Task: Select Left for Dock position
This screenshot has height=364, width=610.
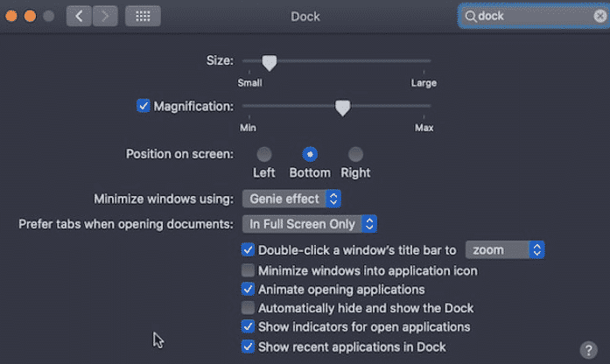Action: point(264,154)
